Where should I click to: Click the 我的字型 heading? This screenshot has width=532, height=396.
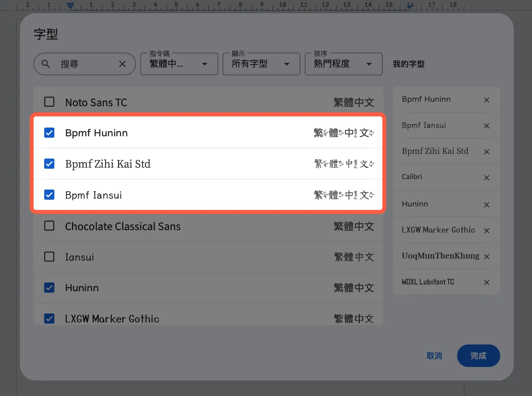pyautogui.click(x=409, y=64)
